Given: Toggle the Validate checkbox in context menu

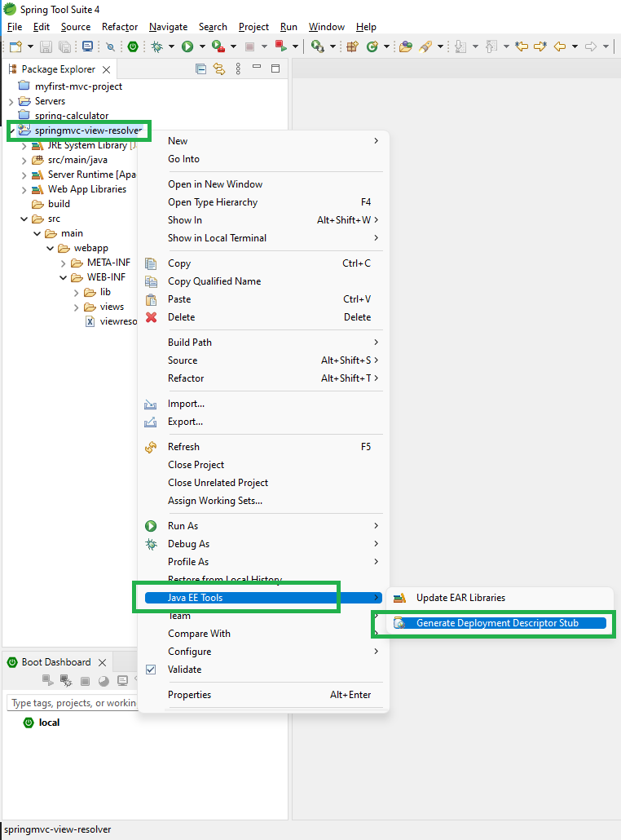Looking at the screenshot, I should click(151, 670).
